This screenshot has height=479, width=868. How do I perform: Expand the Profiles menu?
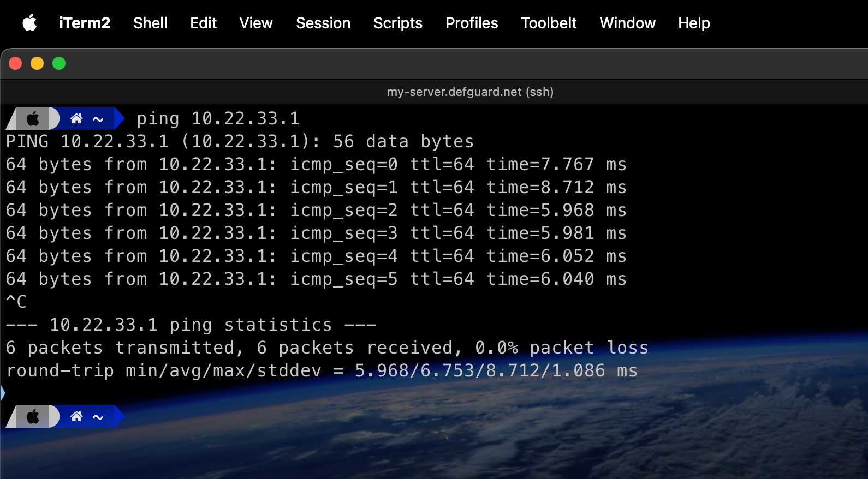coord(472,23)
